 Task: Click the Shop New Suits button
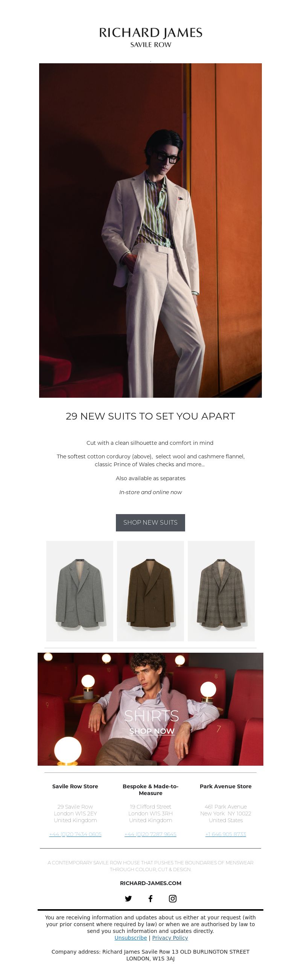click(150, 522)
